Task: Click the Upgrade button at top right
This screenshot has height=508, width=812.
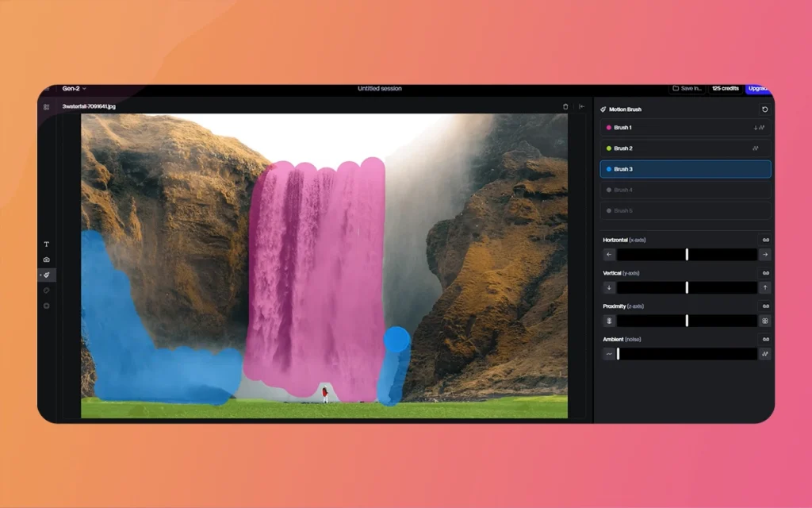Action: point(758,89)
